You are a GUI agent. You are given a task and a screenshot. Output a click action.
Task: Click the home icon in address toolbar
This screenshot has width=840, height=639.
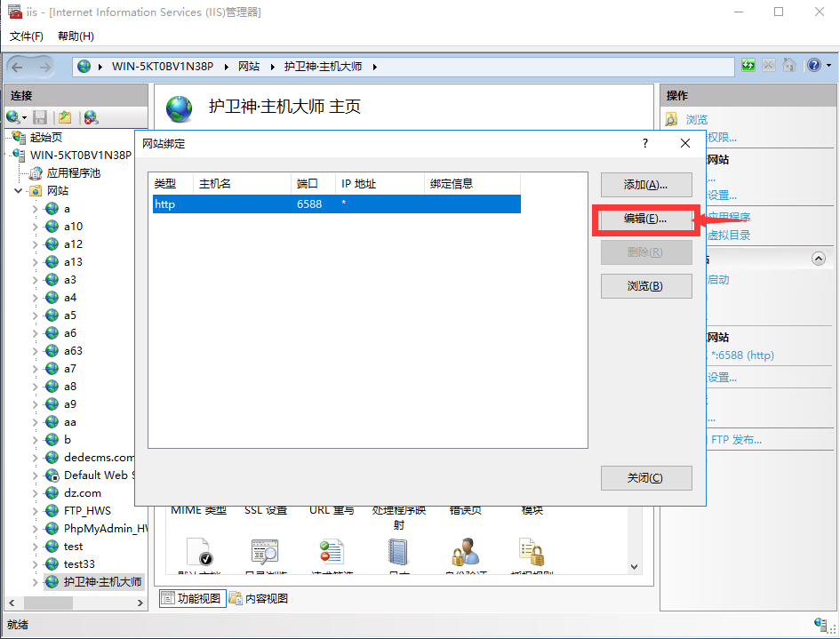coord(789,66)
